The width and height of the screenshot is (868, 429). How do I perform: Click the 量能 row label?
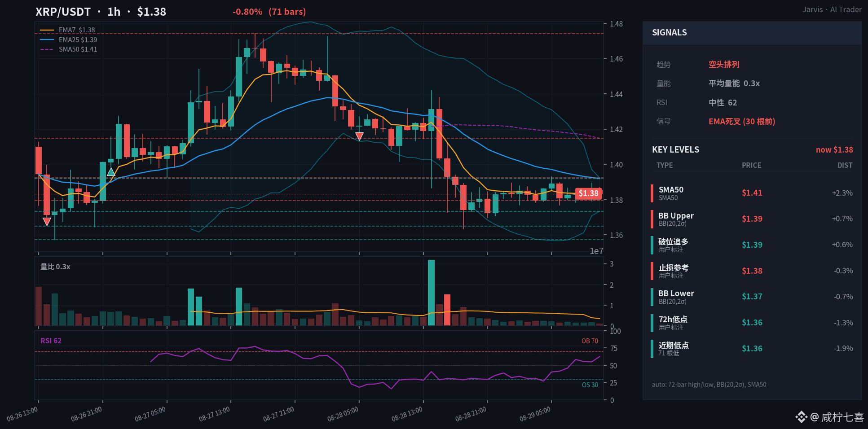coord(663,83)
